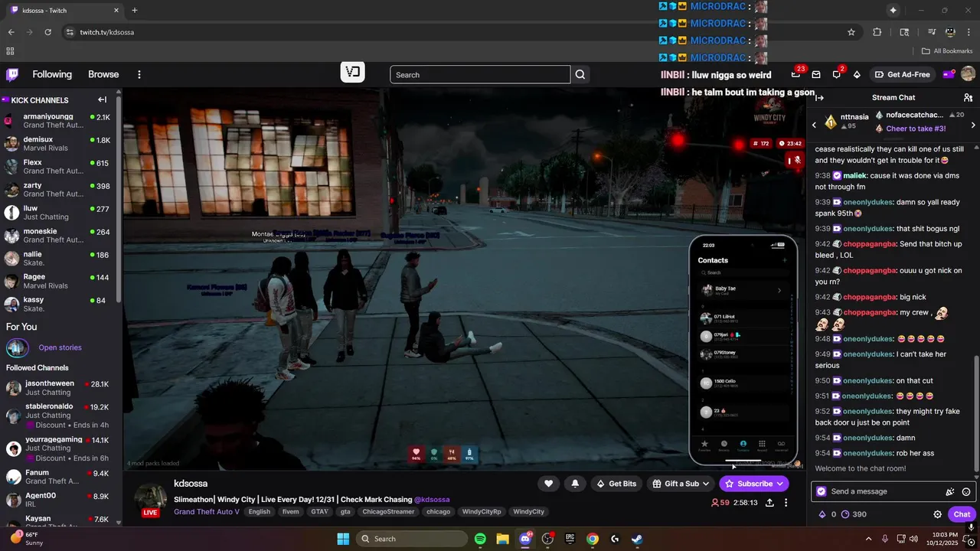Open the whispers speech-bubble icon
Screen dimensions: 980x551
click(837, 74)
